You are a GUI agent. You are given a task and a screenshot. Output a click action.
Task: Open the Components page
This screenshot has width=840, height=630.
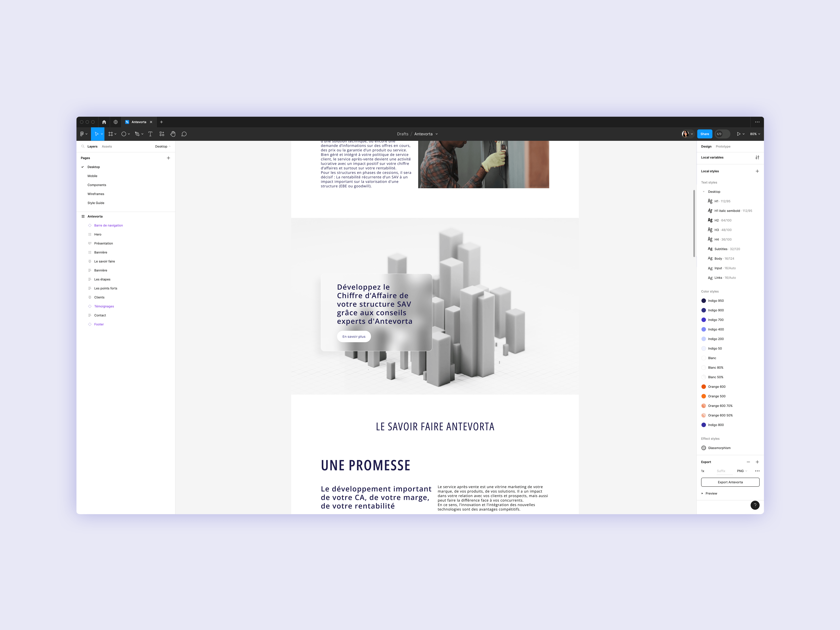point(97,185)
